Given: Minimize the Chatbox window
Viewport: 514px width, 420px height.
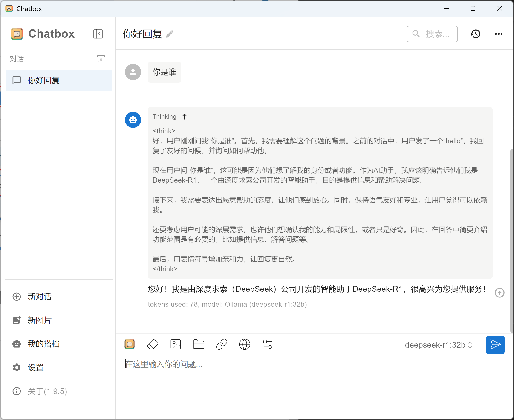Looking at the screenshot, I should coord(446,9).
